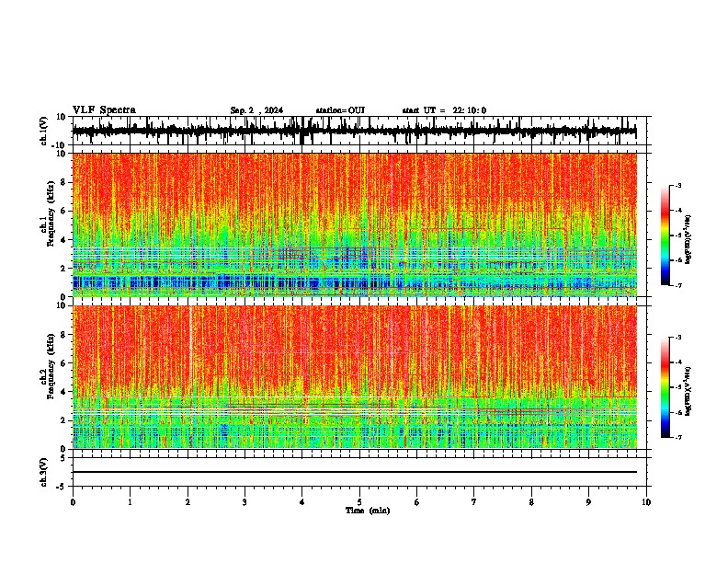This screenshot has width=728, height=563.
Task: Click the ch.2 colorbar '-7' bottom label
Action: [x=678, y=437]
